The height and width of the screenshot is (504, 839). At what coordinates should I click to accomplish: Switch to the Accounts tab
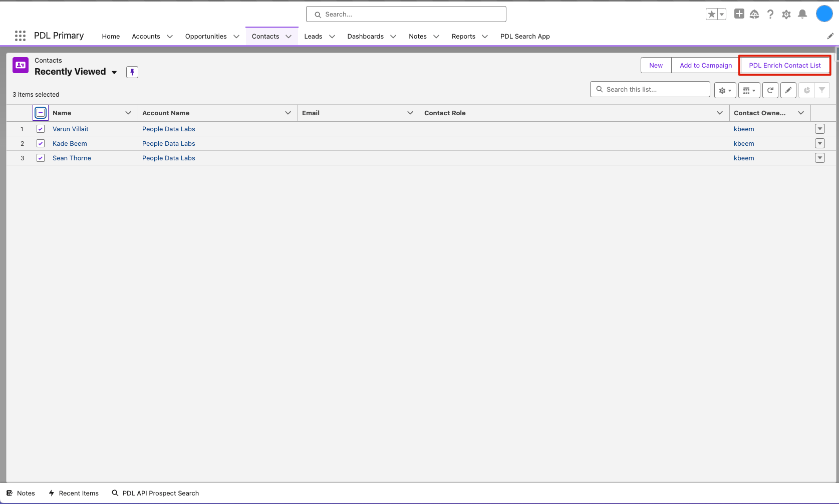(x=146, y=37)
